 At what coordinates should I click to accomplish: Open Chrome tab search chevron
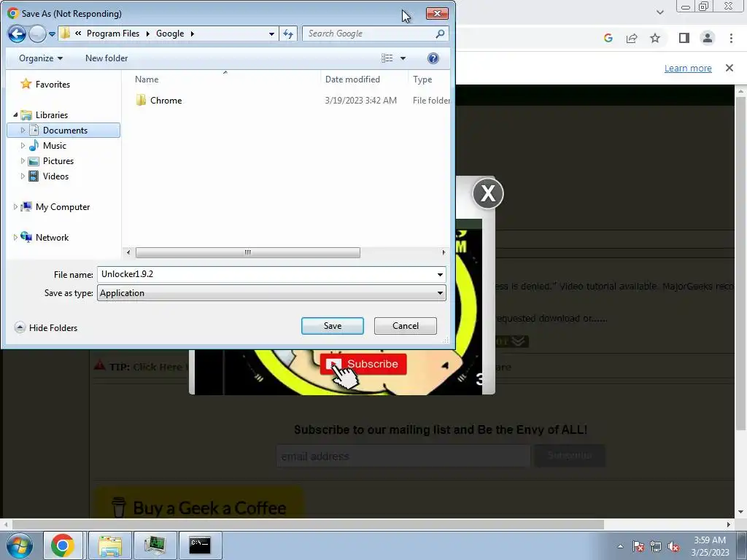click(659, 12)
